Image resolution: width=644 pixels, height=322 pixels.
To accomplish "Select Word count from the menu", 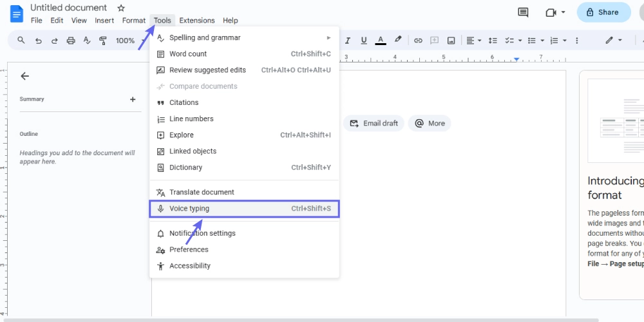I will tap(244, 54).
